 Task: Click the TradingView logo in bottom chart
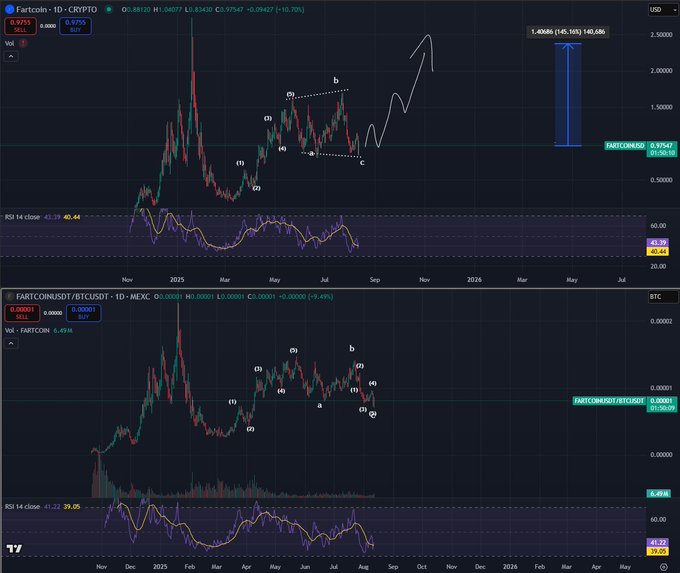(x=14, y=549)
